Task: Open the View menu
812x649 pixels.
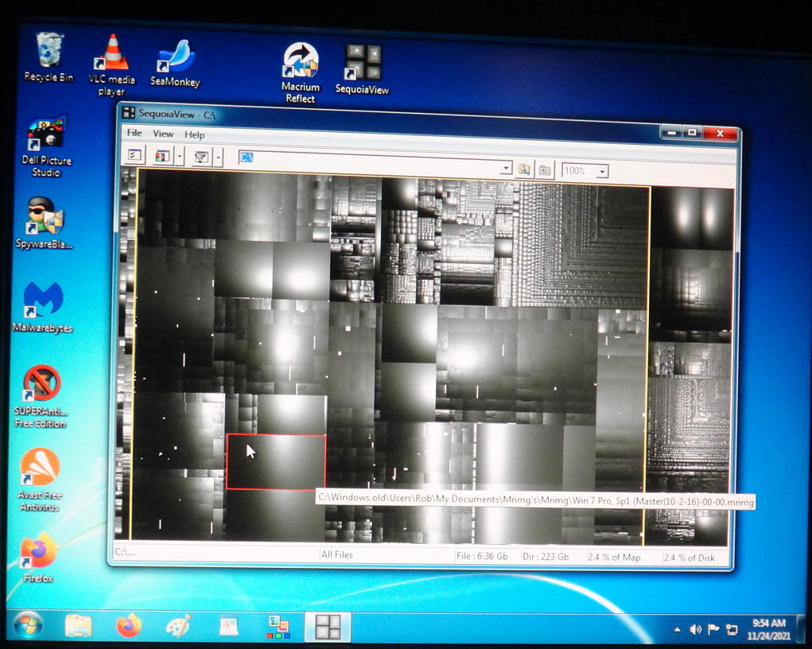Action: click(x=162, y=134)
